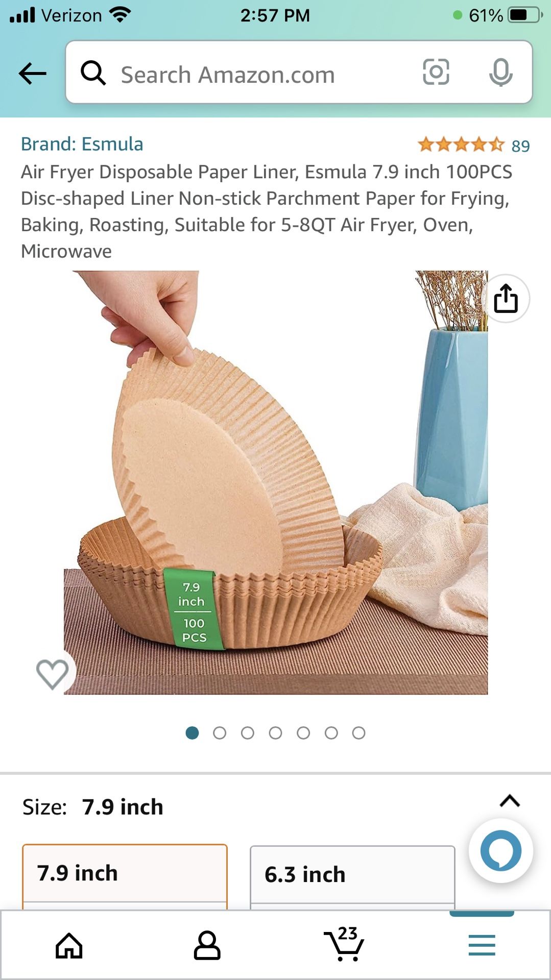Open the Brand: Esmula link

click(82, 144)
